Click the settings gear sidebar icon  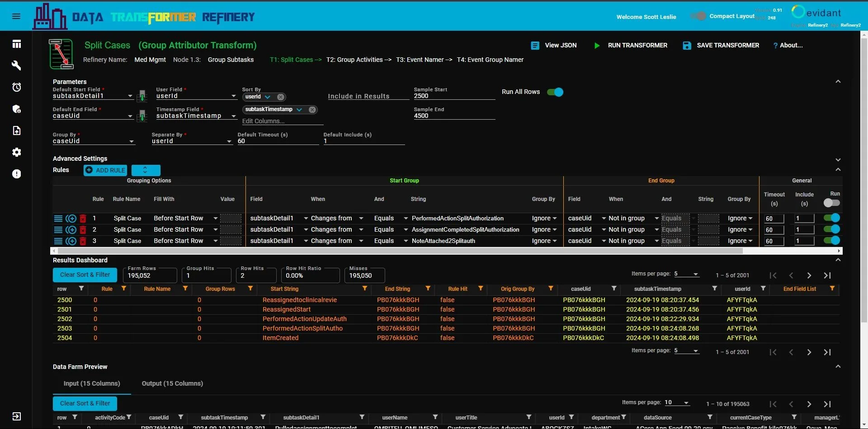pyautogui.click(x=17, y=152)
